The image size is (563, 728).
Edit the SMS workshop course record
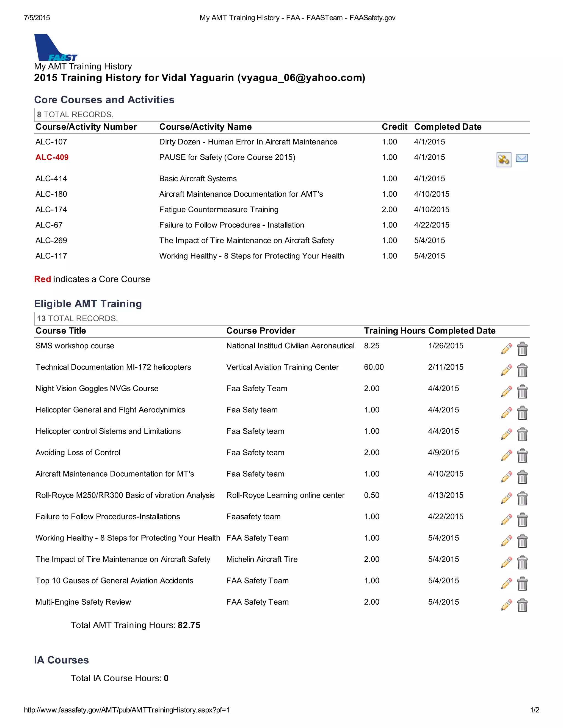pos(506,349)
